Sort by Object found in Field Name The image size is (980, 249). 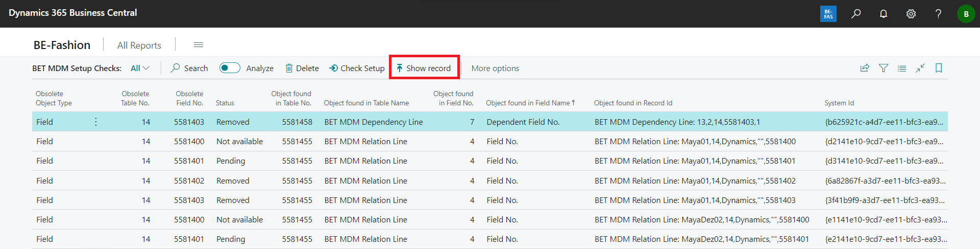click(530, 103)
